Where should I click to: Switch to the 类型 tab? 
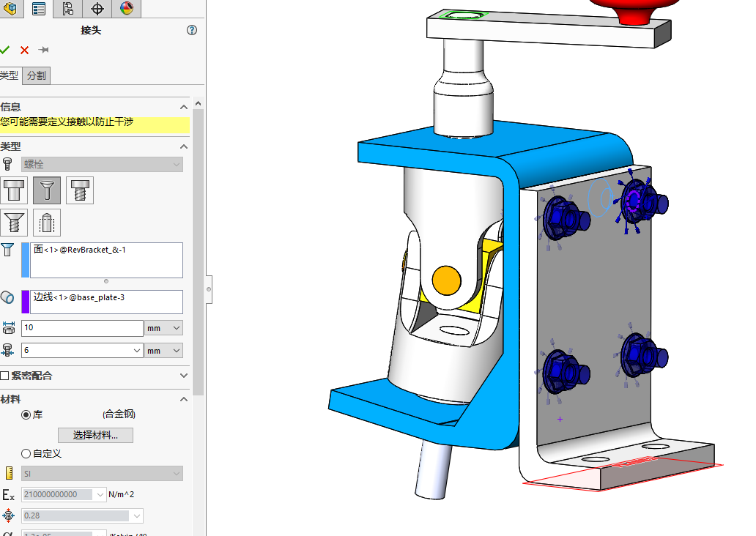(x=10, y=75)
